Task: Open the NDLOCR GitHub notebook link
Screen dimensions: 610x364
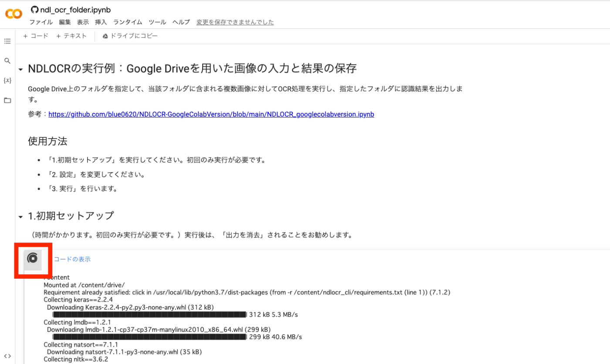Action: coord(211,115)
